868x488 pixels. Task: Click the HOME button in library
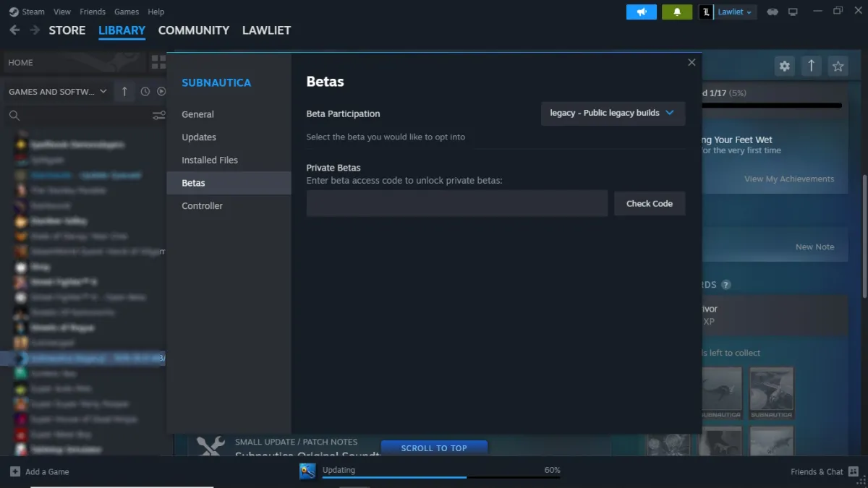click(x=74, y=63)
